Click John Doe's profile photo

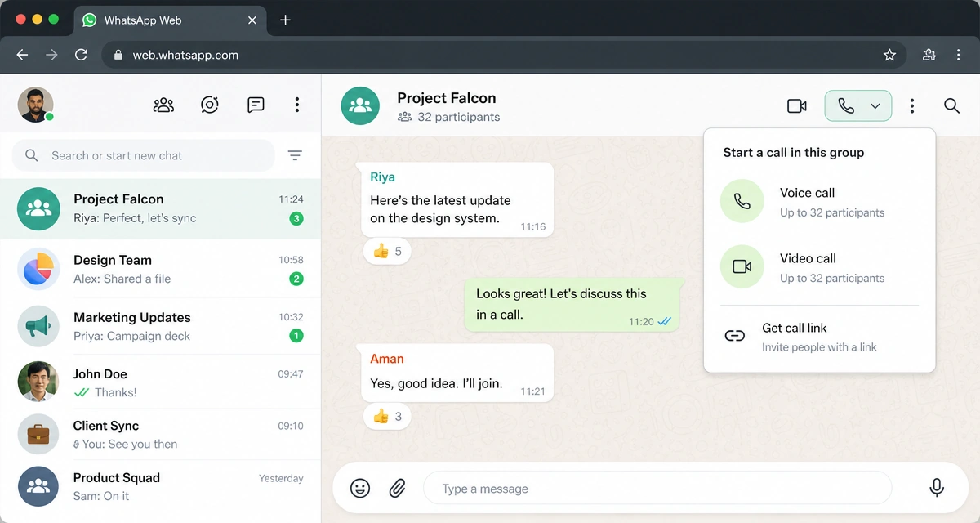(38, 382)
